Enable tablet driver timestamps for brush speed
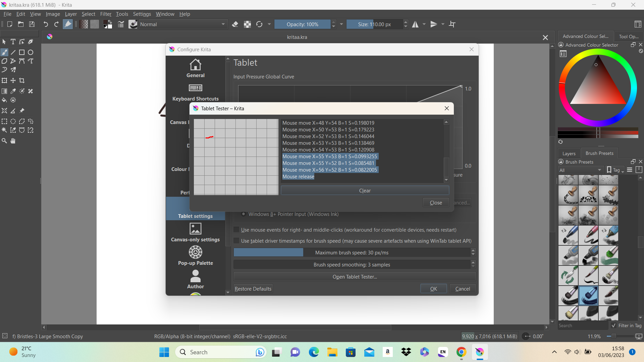 click(x=236, y=241)
